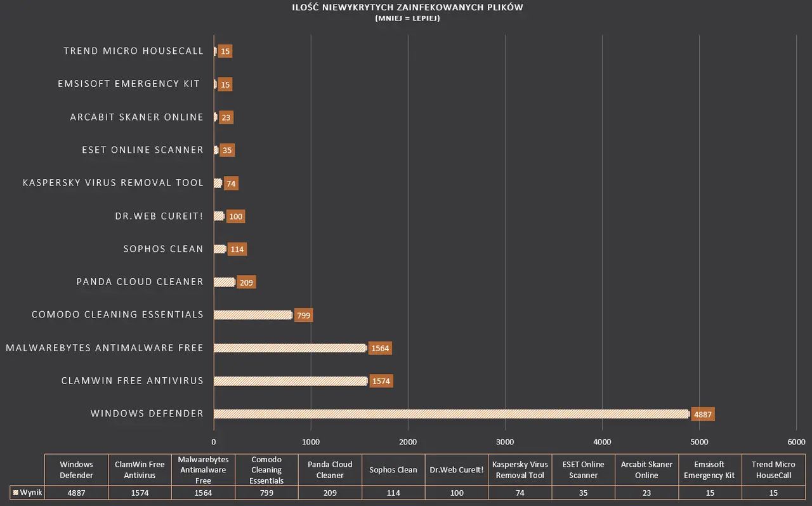Select the Comodo Cleaning Essentials bar
The height and width of the screenshot is (506, 812).
252,315
